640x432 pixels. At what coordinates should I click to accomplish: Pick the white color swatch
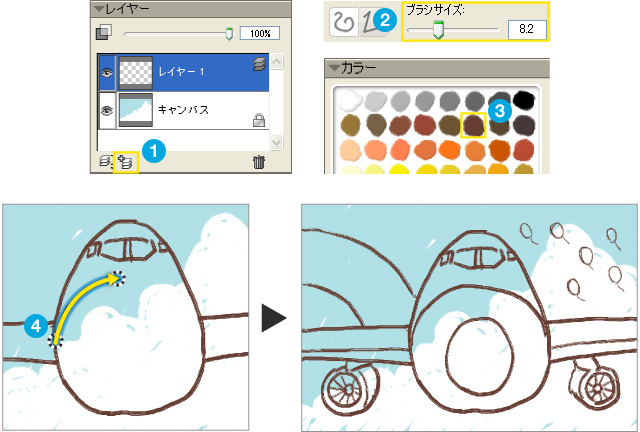(350, 100)
